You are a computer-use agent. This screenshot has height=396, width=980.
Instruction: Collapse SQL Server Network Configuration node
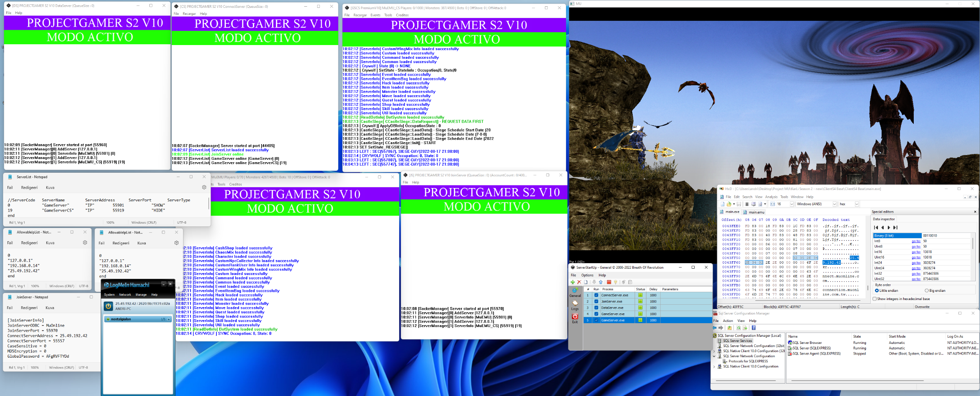[x=714, y=356]
